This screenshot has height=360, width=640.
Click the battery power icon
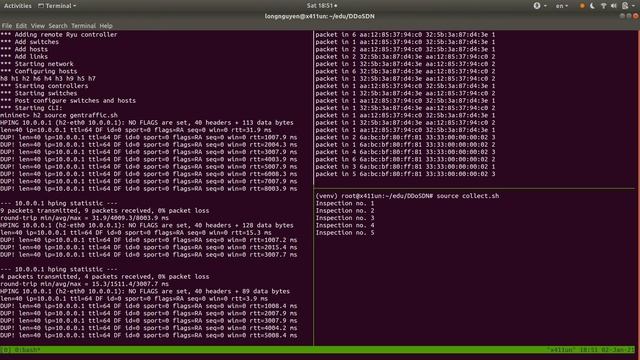[x=625, y=6]
